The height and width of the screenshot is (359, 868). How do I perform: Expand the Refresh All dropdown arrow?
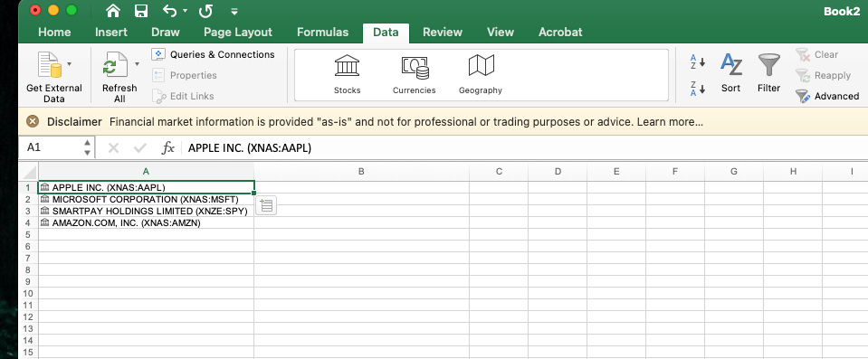click(137, 64)
